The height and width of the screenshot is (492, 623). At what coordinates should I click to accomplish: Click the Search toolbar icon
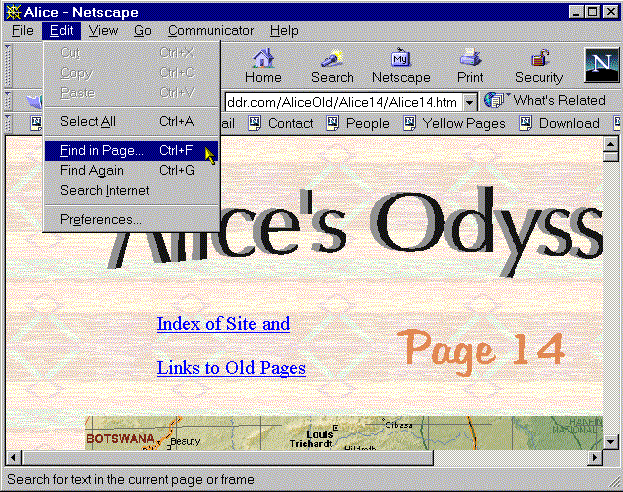pos(332,65)
